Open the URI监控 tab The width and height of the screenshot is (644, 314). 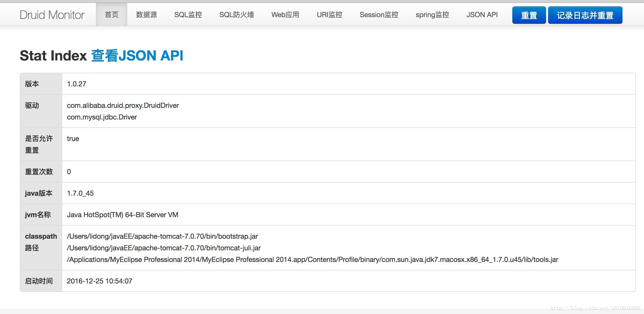329,15
